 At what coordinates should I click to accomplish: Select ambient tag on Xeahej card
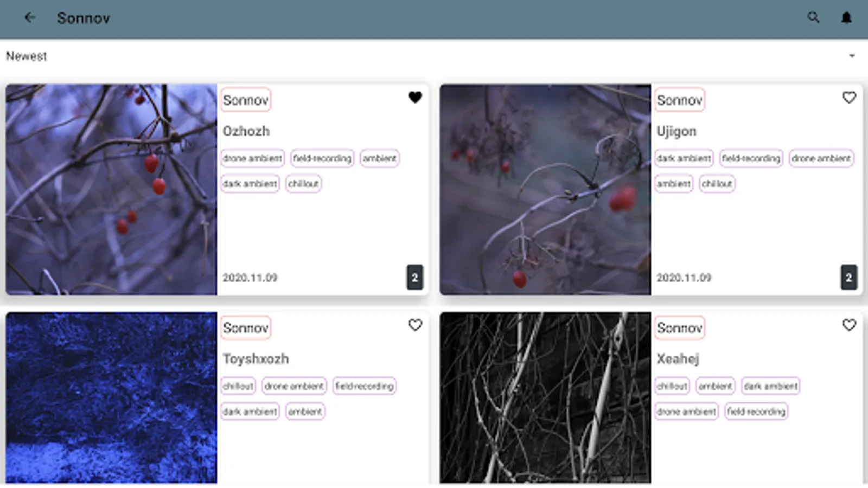tap(716, 386)
